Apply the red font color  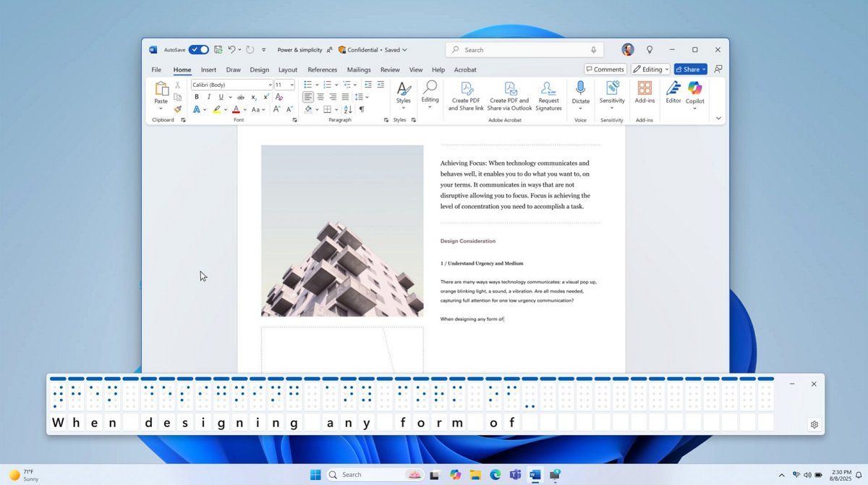point(236,109)
